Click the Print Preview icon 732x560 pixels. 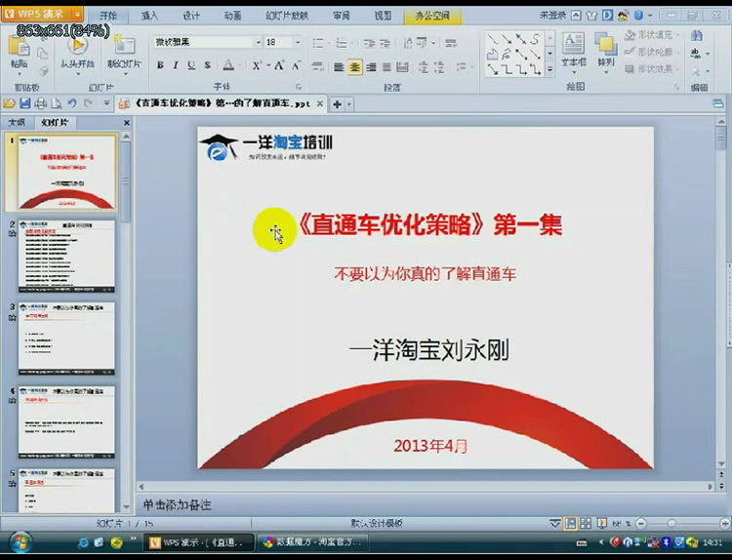(x=57, y=103)
